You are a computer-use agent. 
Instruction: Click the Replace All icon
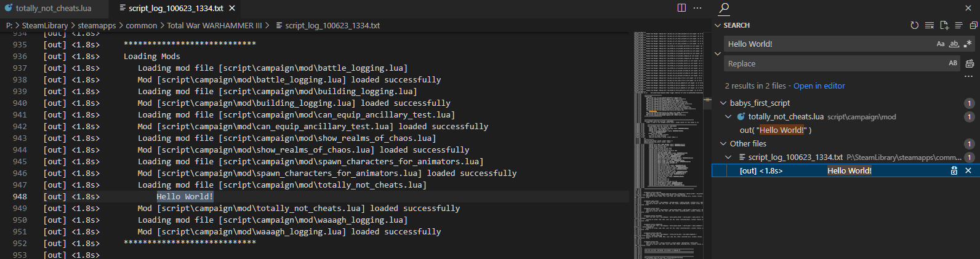click(970, 63)
